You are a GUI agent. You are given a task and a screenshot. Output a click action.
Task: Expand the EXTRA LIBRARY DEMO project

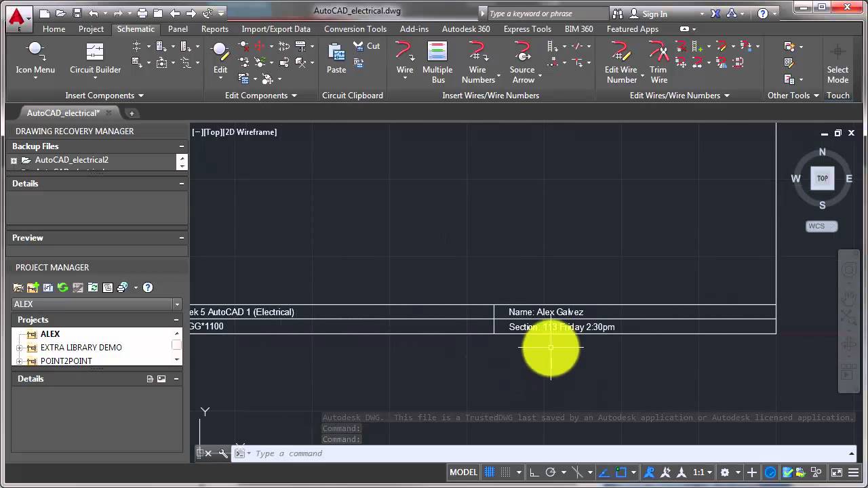click(x=20, y=348)
